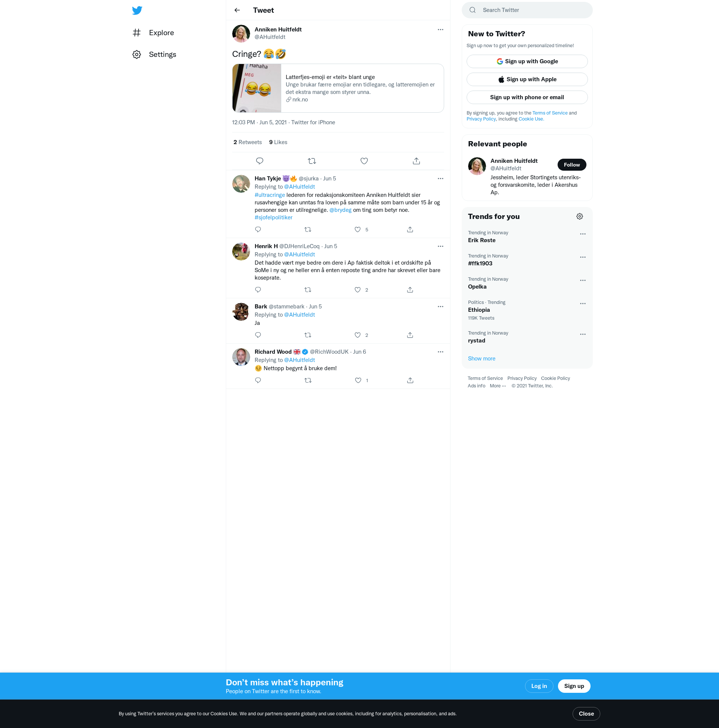Viewport: 719px width, 728px height.
Task: Show more trends
Action: point(482,359)
